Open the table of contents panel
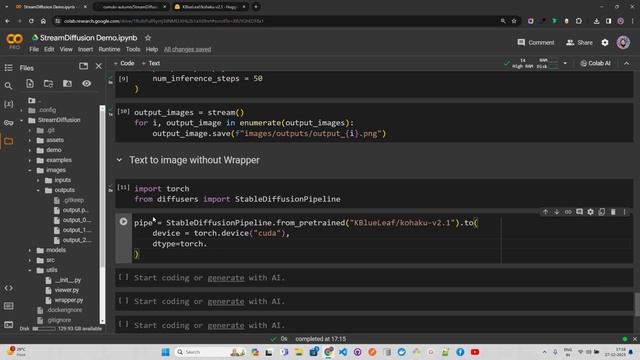The image size is (640, 360). [8, 68]
